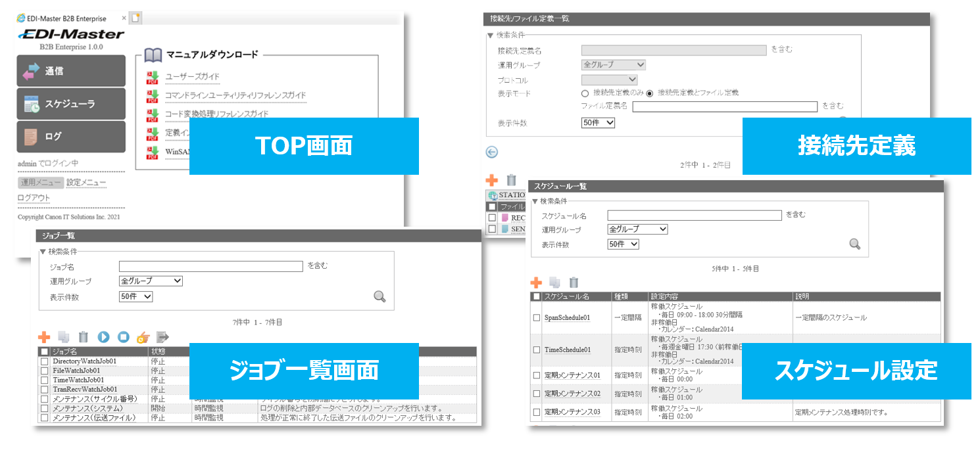Open the 表示件数 dropdown in schedule list
This screenshot has width=980, height=456.
(623, 244)
